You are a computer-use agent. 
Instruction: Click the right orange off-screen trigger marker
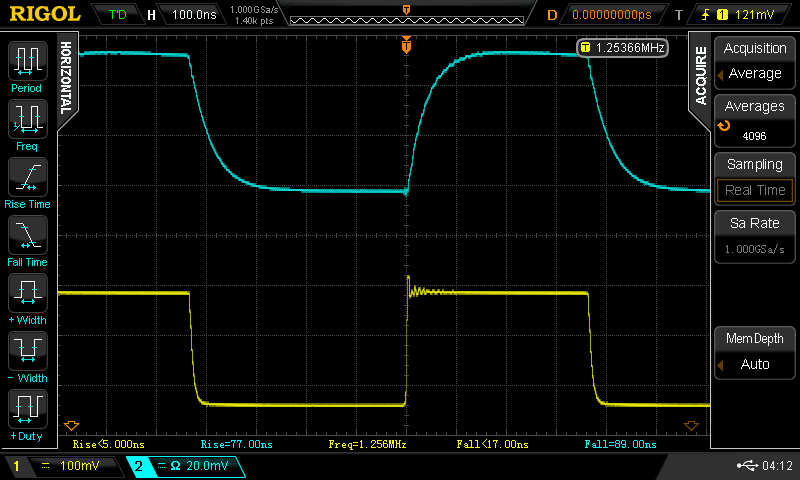(x=691, y=425)
